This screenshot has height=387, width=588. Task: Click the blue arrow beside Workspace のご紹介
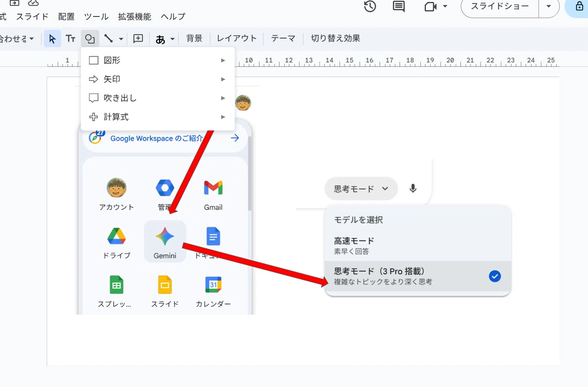(235, 138)
